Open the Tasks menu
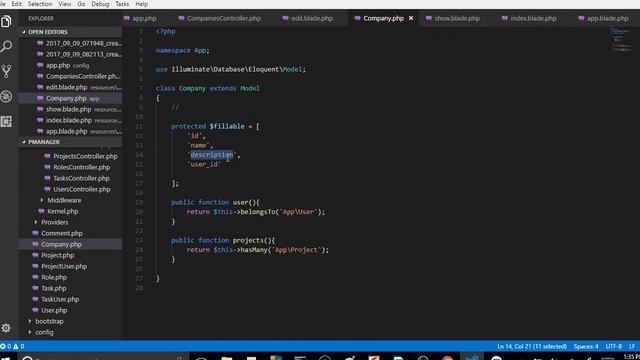This screenshot has height=360, width=640. pyautogui.click(x=122, y=4)
